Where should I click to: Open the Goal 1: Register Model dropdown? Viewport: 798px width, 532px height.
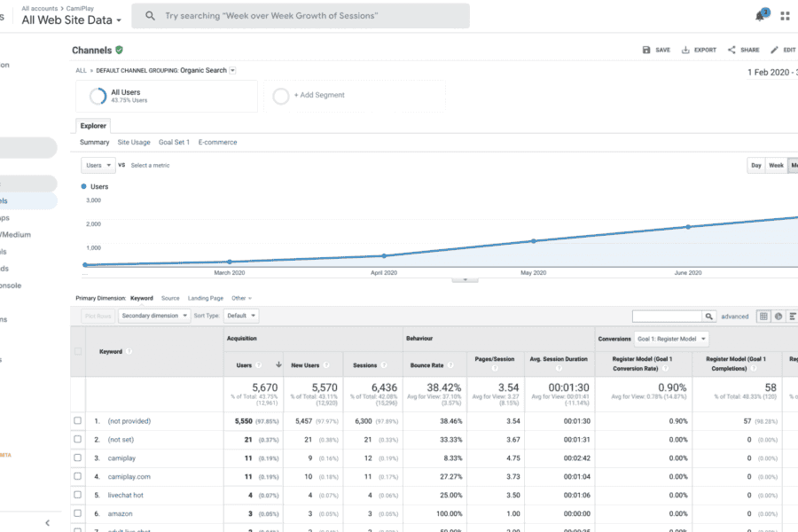[671, 339]
